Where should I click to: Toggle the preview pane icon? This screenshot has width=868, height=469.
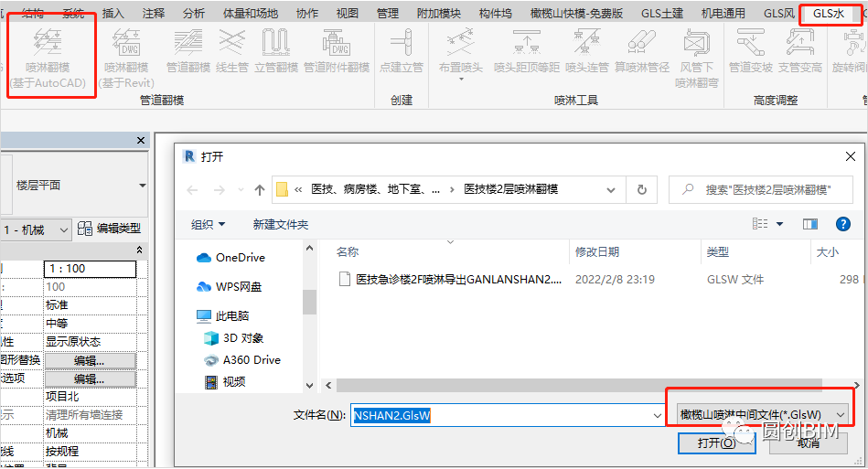(x=810, y=224)
